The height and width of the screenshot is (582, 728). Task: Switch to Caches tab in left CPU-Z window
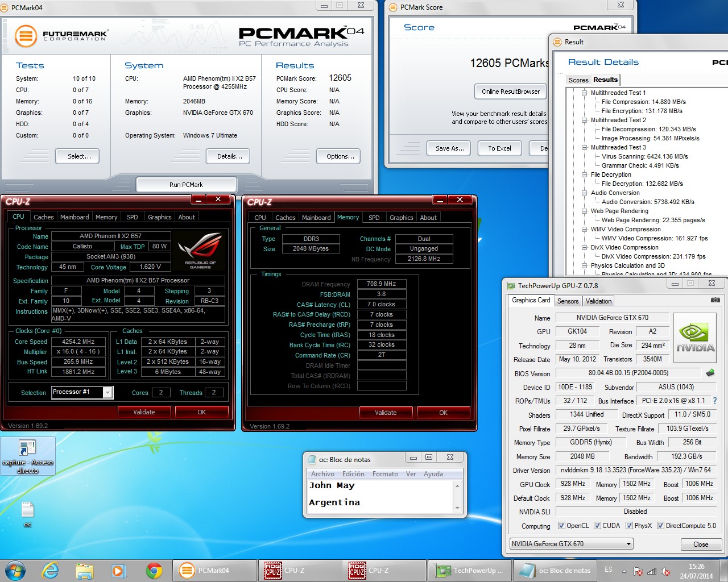pyautogui.click(x=43, y=217)
